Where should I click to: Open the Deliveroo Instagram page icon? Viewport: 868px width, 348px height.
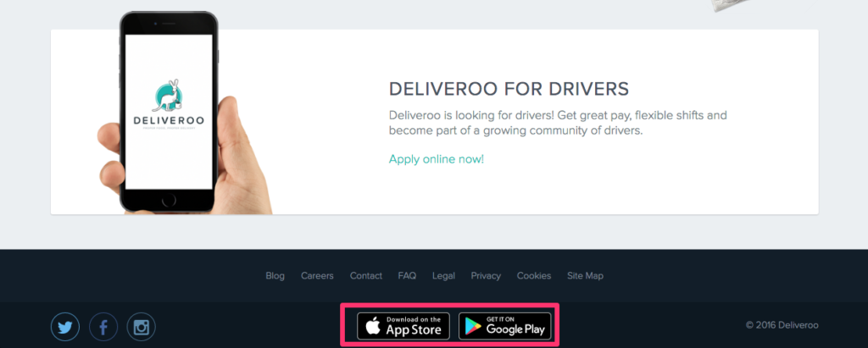coord(142,327)
